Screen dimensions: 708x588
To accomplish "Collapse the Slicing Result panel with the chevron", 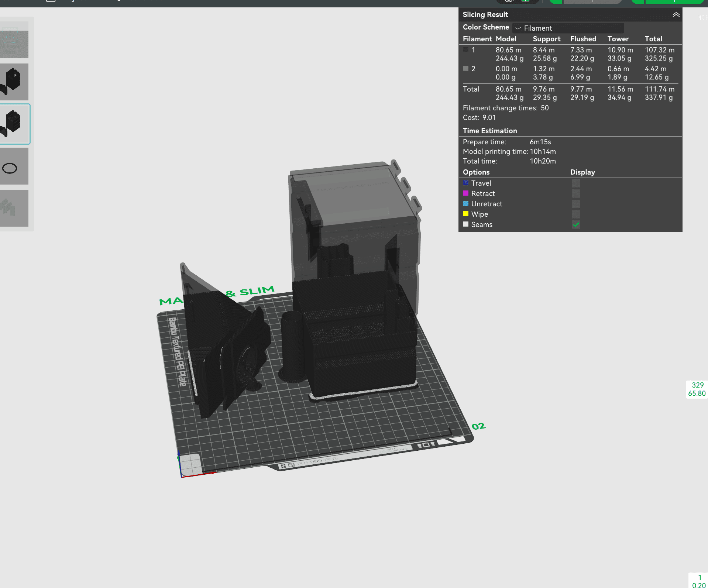I will (x=676, y=15).
